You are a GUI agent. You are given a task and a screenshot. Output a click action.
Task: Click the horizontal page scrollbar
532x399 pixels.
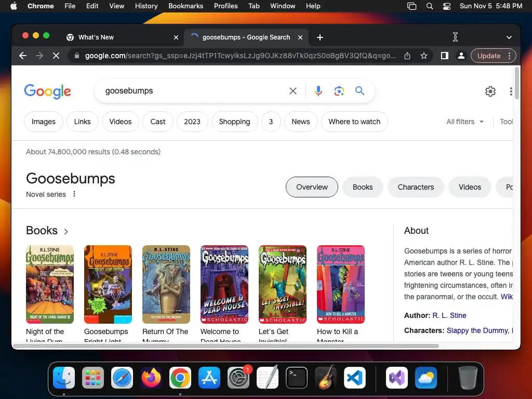(x=226, y=345)
